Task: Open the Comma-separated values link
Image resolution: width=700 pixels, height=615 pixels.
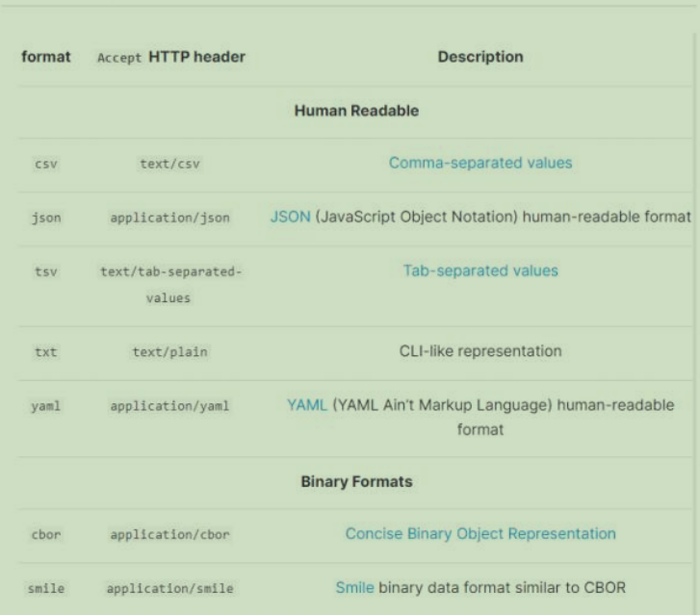Action: pos(480,163)
